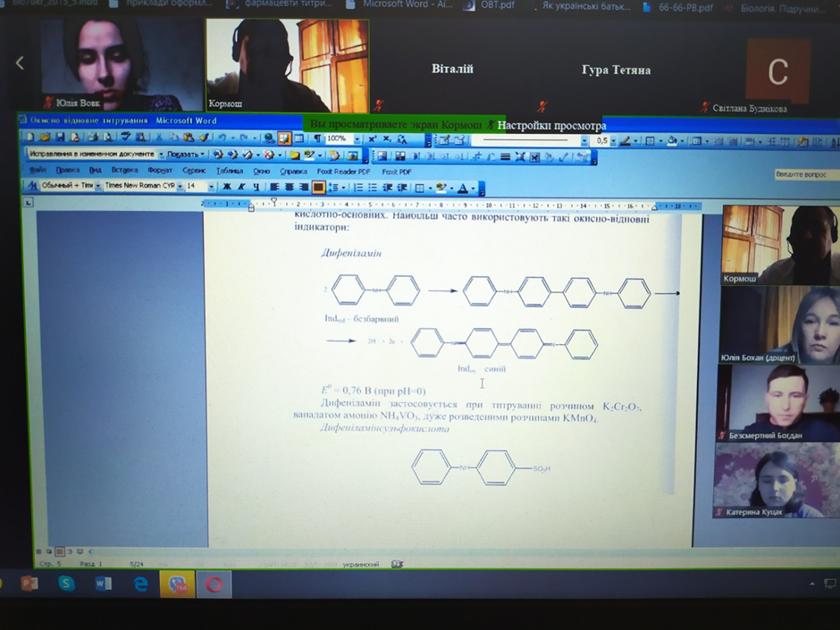
Task: Click the font color 'A' button
Action: [x=462, y=188]
